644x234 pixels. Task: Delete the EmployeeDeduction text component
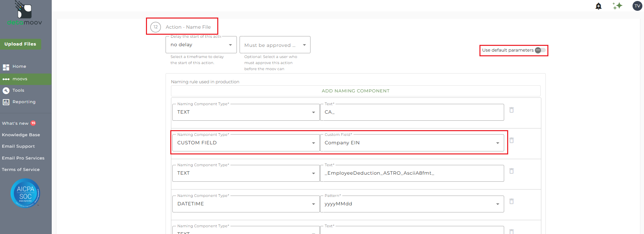[x=512, y=171]
